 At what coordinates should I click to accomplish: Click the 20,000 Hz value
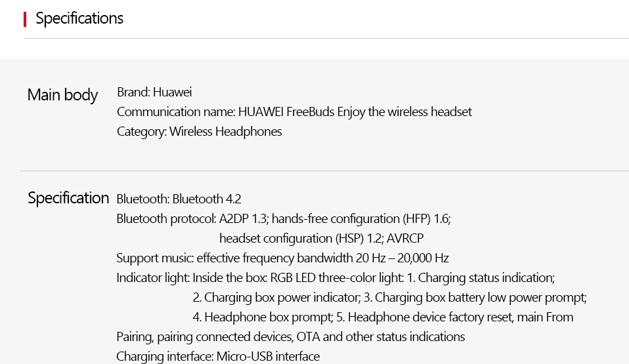click(423, 258)
